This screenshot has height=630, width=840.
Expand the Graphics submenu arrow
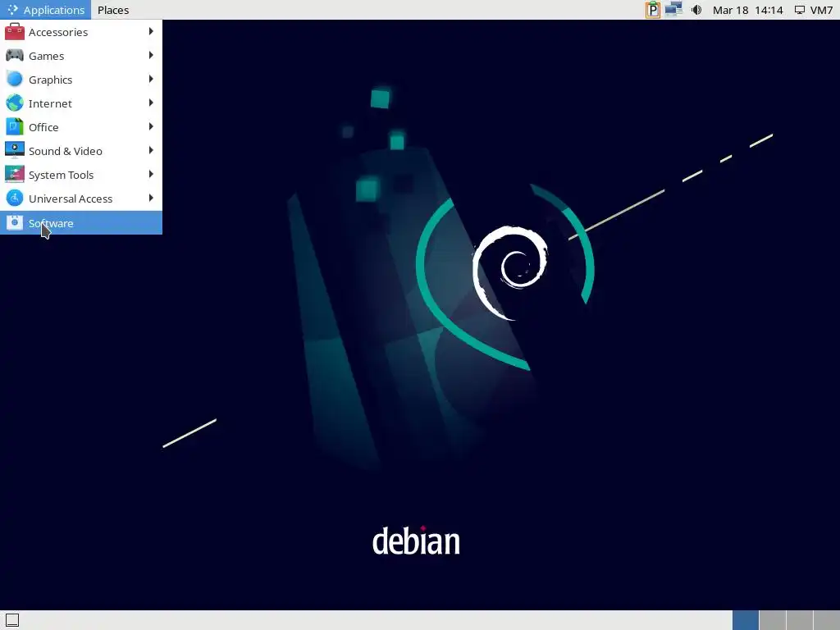pos(151,79)
